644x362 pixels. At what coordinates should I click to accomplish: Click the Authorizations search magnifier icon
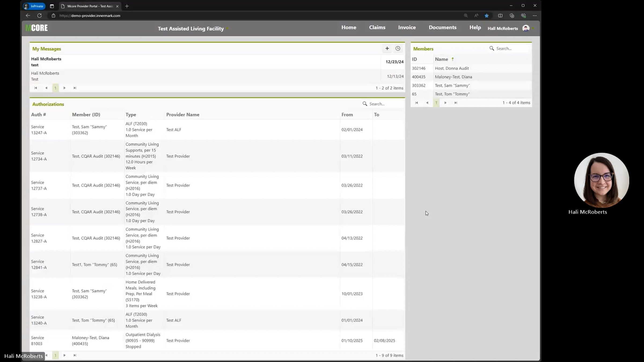click(x=365, y=104)
